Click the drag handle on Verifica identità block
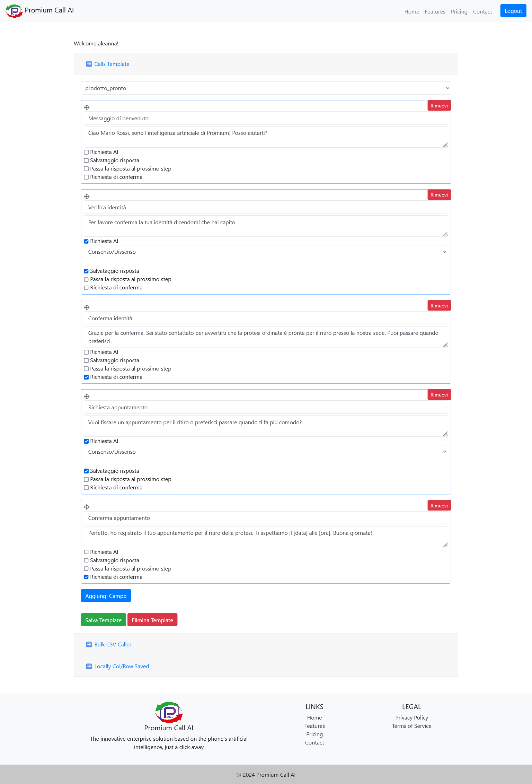This screenshot has width=532, height=784. click(x=87, y=197)
